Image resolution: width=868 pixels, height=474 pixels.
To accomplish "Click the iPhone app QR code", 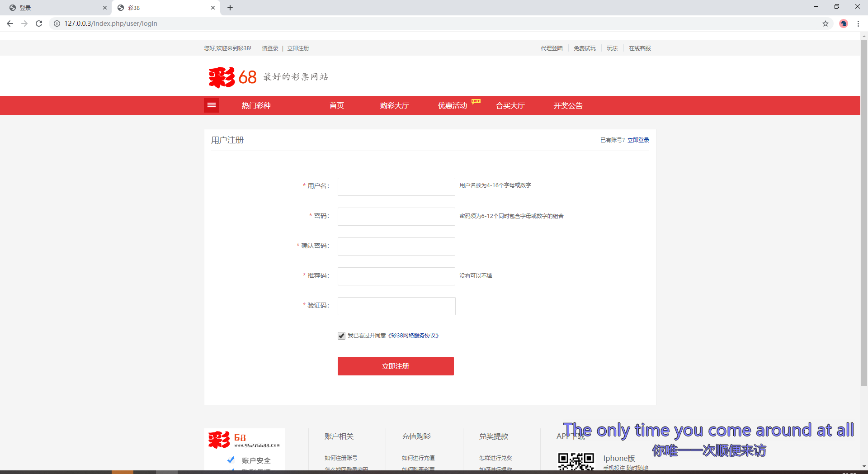I will click(576, 462).
